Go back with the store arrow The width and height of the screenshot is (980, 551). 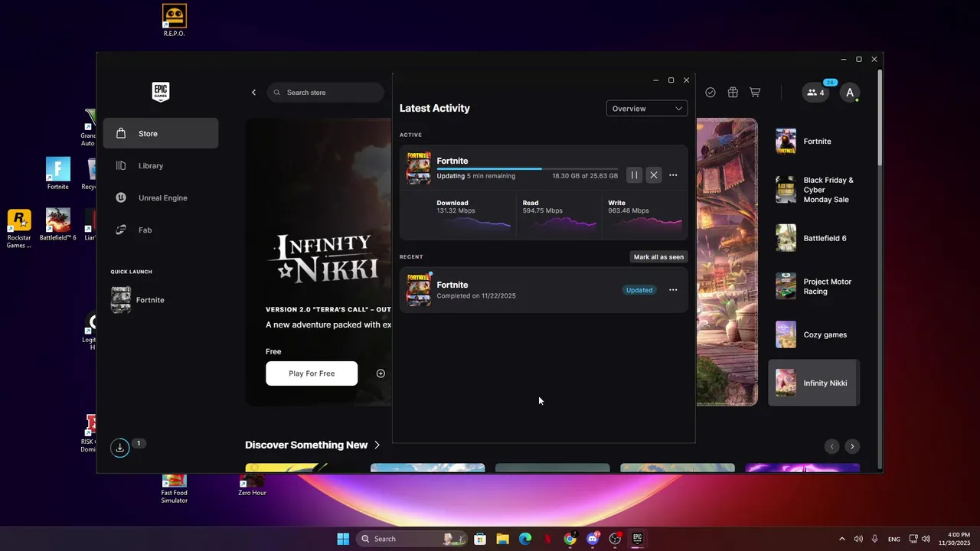click(254, 93)
